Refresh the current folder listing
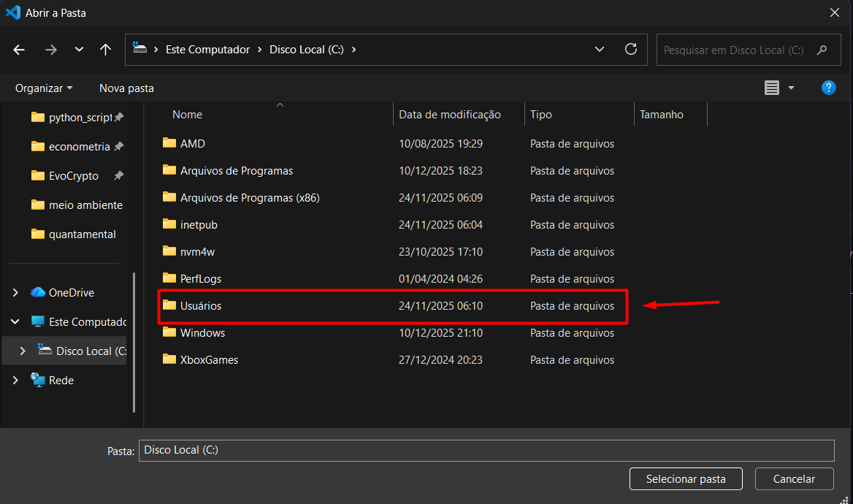The width and height of the screenshot is (853, 504). click(x=631, y=50)
